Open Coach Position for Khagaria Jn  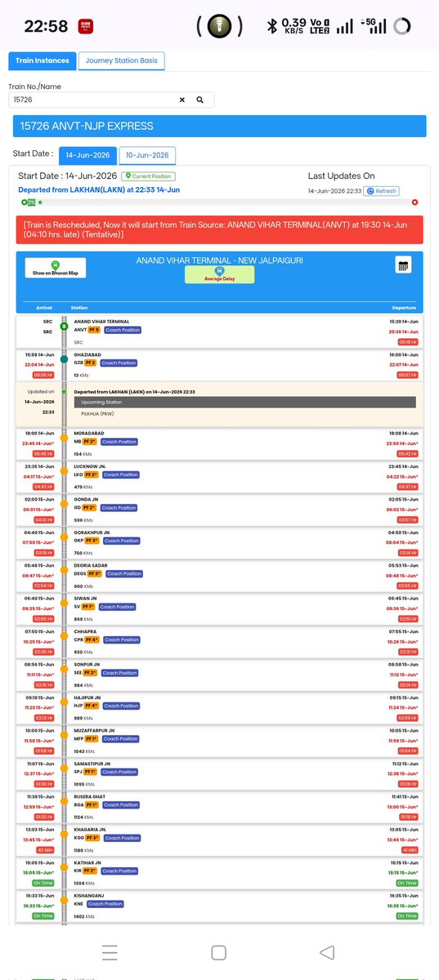point(122,838)
